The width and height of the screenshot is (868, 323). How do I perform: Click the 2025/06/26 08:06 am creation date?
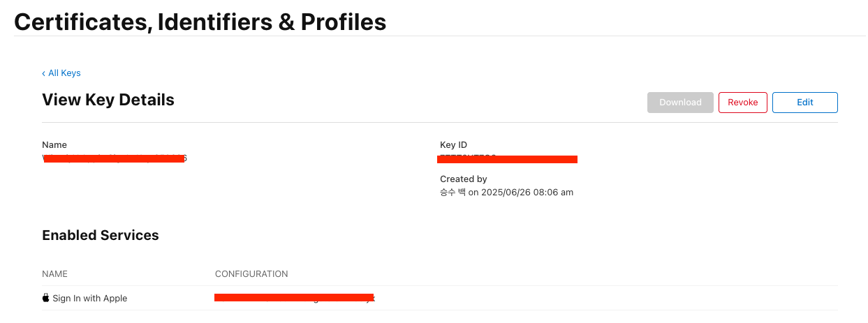coord(527,193)
